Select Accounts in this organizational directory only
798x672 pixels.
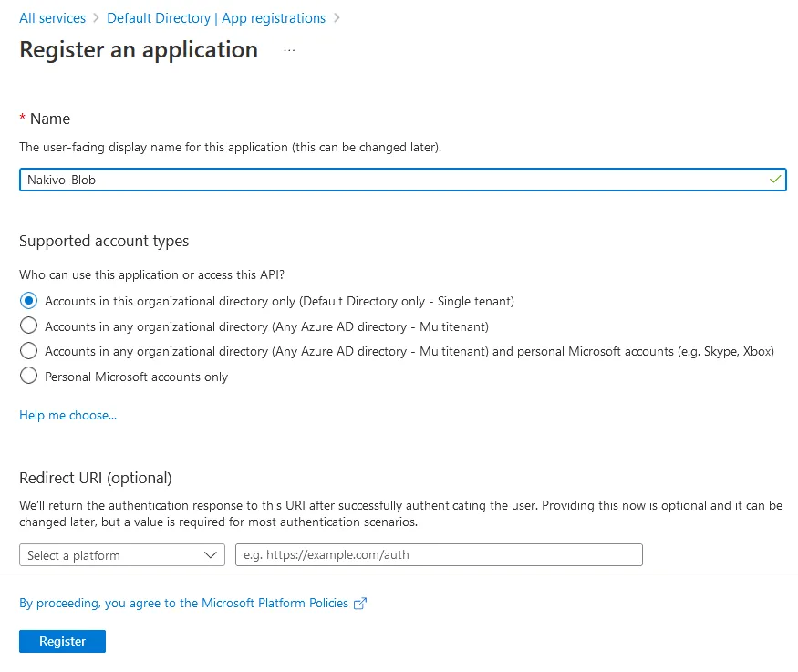(x=28, y=301)
